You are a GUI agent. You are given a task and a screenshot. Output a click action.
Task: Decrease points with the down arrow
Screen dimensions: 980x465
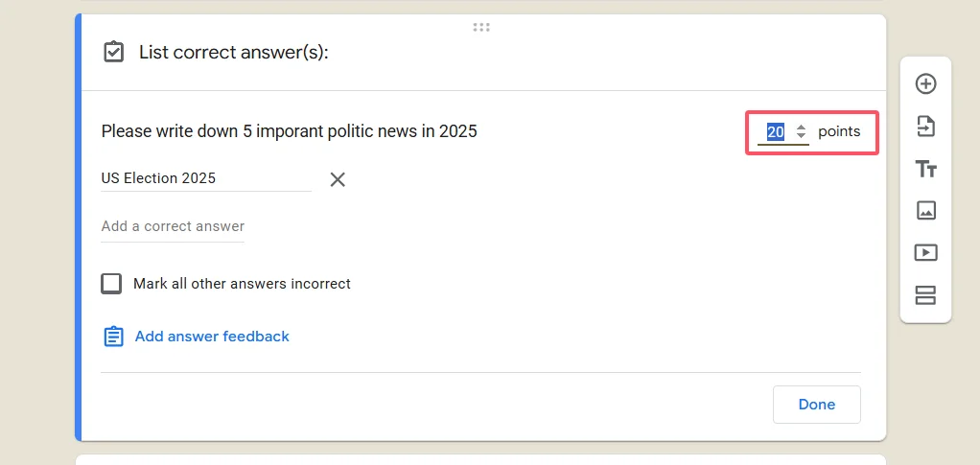point(802,136)
